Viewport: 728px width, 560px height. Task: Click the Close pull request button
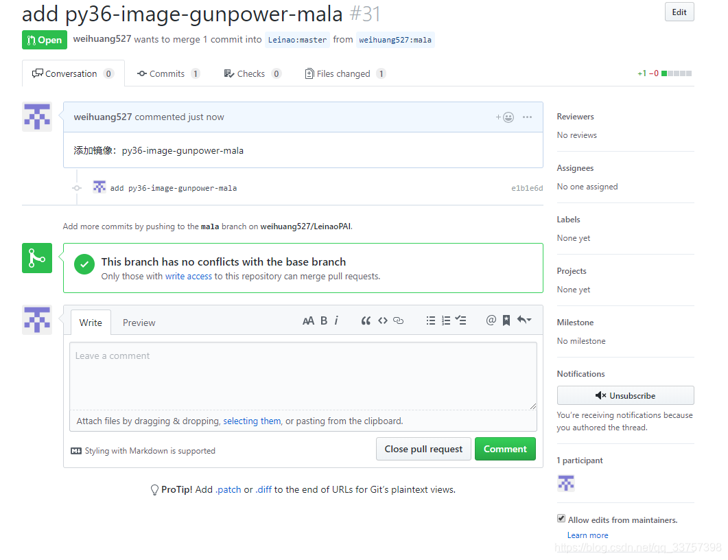[x=423, y=449]
